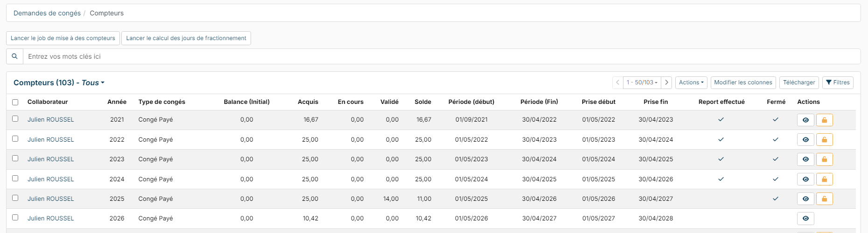This screenshot has width=868, height=233.
Task: Go to the next page arrow
Action: [x=667, y=82]
